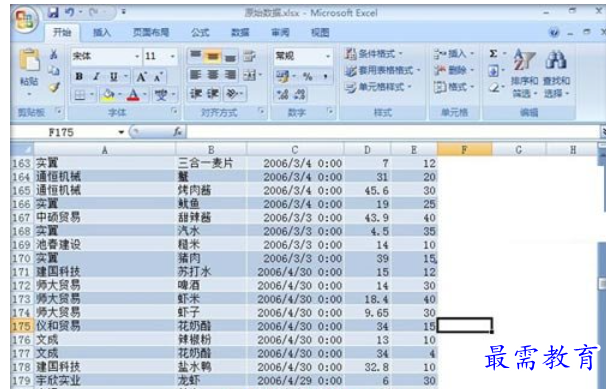Toggle underline formatting
The image size is (606, 389).
[114, 76]
